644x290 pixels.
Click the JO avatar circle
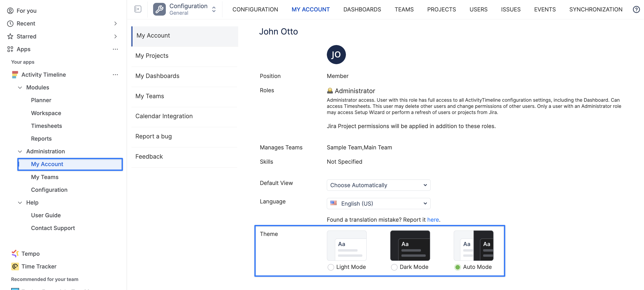click(x=336, y=54)
